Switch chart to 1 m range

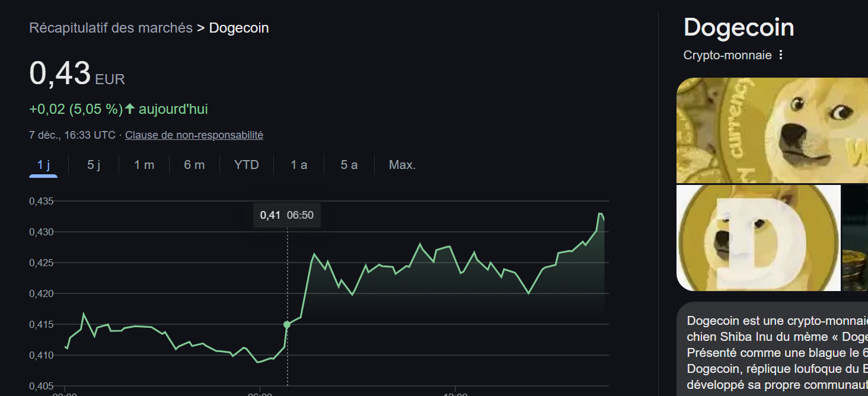144,165
